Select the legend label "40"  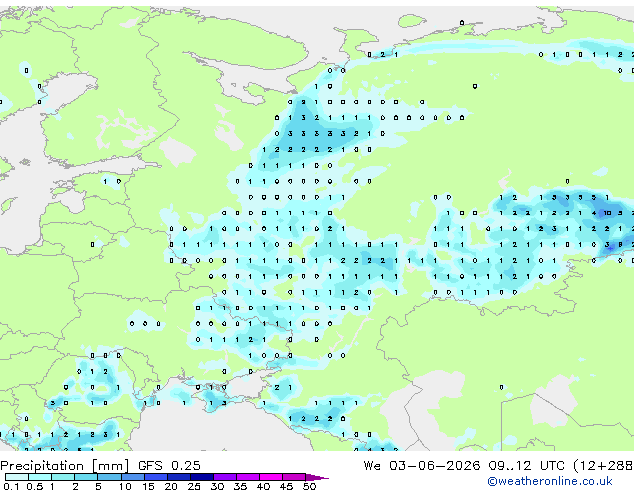pos(263,486)
